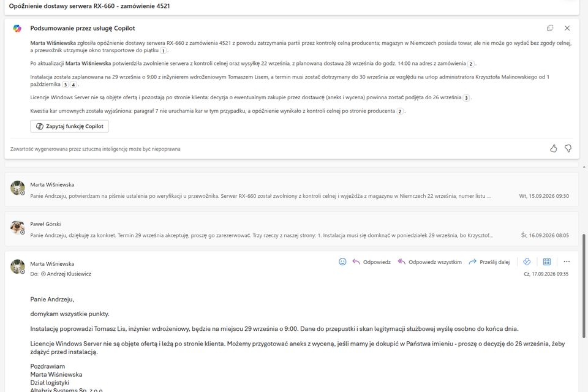588x392 pixels.
Task: Expand Marta Wiśniewska's message from 15.09.2026
Action: point(292,190)
